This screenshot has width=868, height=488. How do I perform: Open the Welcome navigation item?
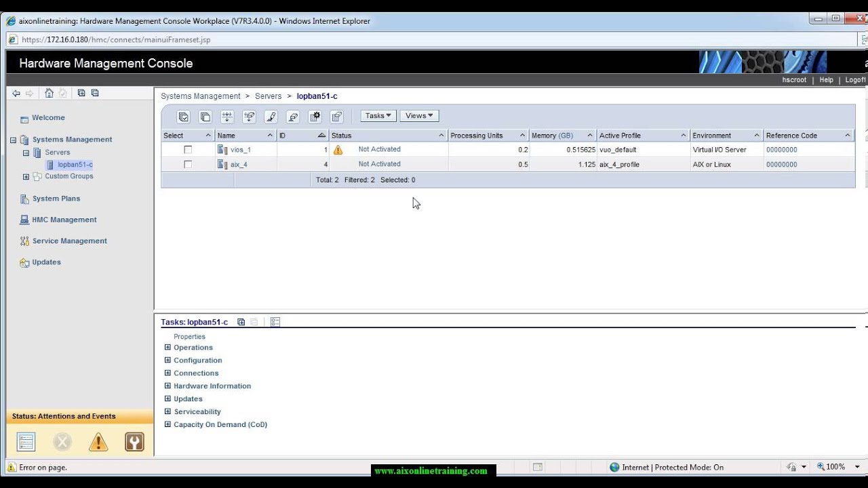pos(48,118)
